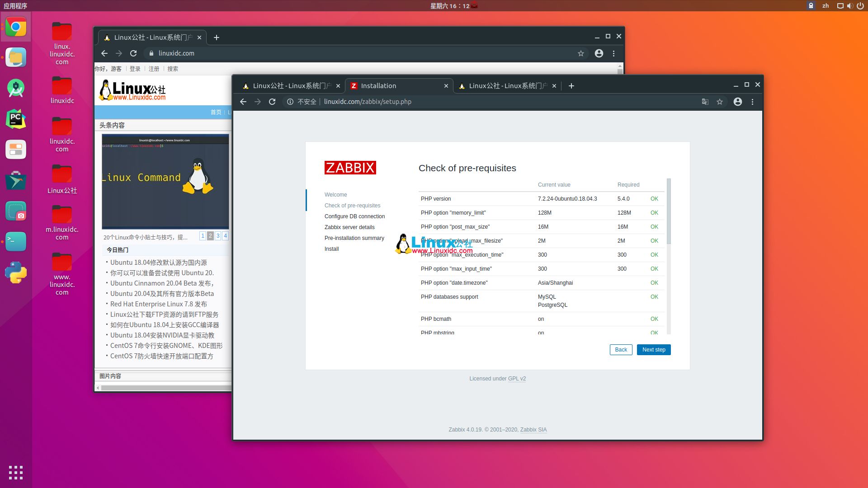Image resolution: width=868 pixels, height=488 pixels.
Task: Open the GPL v2 license link
Action: 517,379
